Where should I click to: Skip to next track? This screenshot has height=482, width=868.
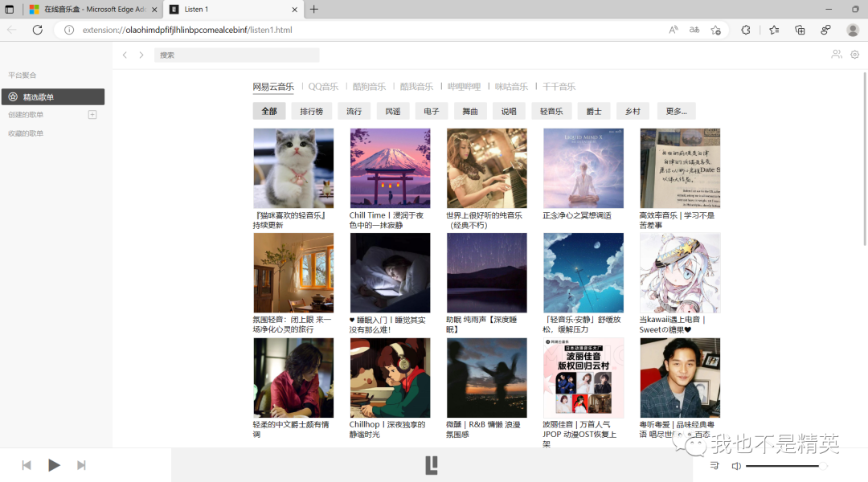tap(80, 464)
